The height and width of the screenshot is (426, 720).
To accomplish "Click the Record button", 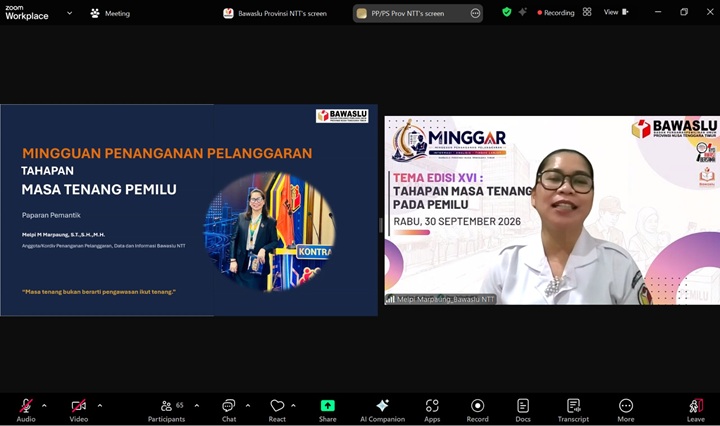I will point(478,410).
